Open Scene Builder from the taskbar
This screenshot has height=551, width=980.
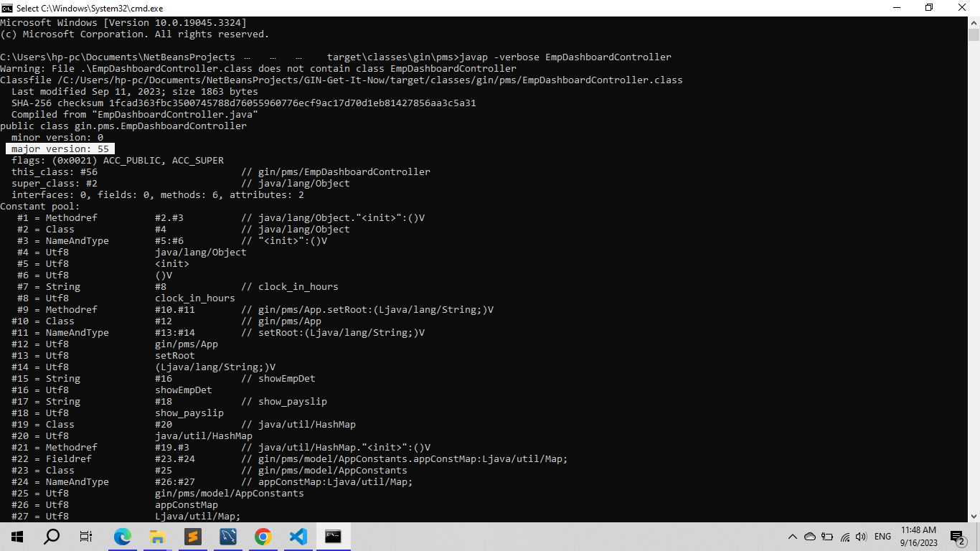[228, 536]
